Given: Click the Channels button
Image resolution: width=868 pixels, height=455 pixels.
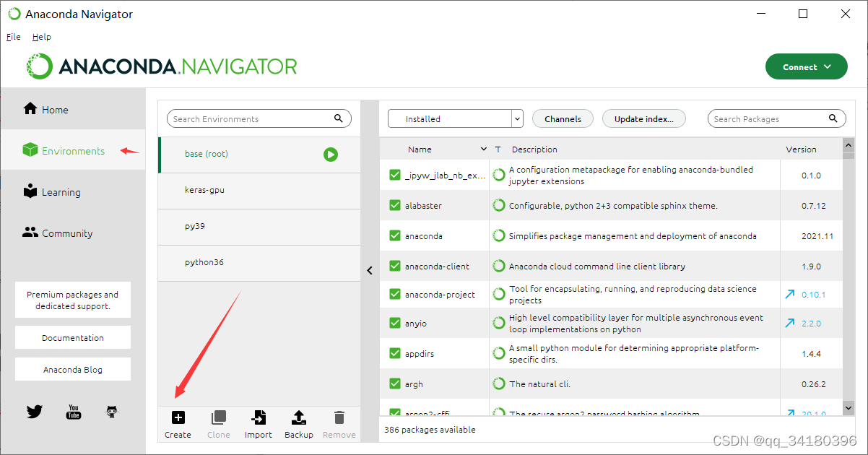Looking at the screenshot, I should click(x=563, y=118).
